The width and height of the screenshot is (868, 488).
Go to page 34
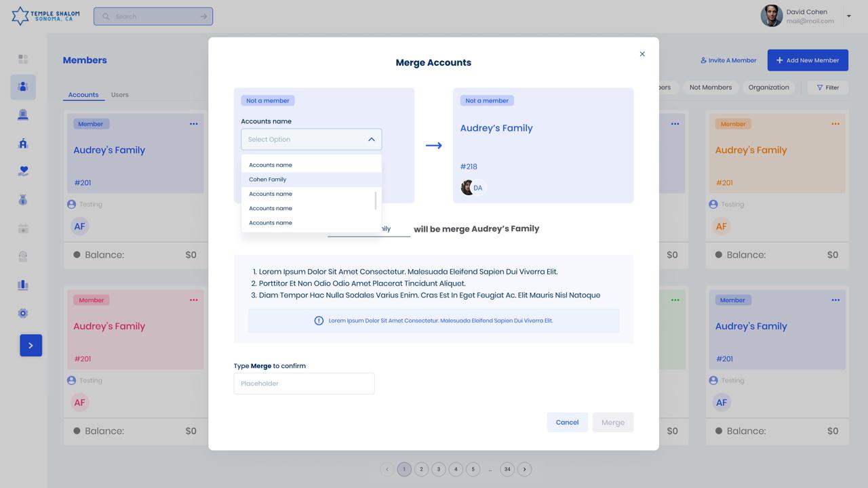(x=507, y=469)
